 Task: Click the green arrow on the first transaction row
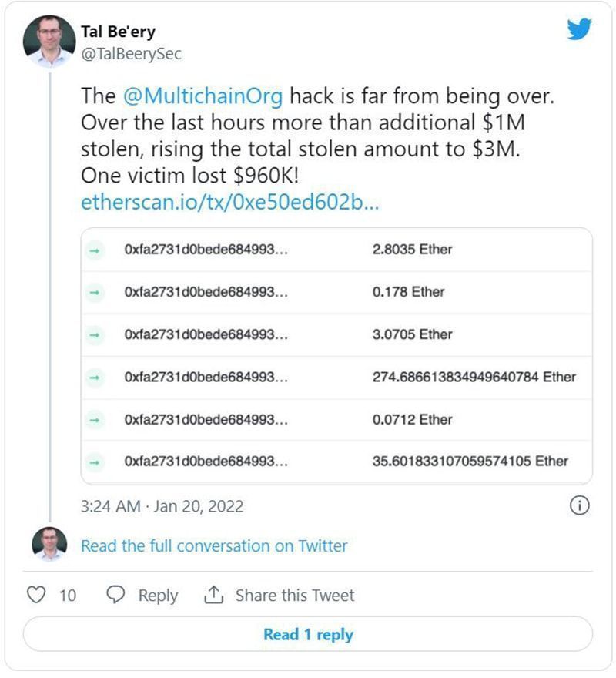point(94,250)
